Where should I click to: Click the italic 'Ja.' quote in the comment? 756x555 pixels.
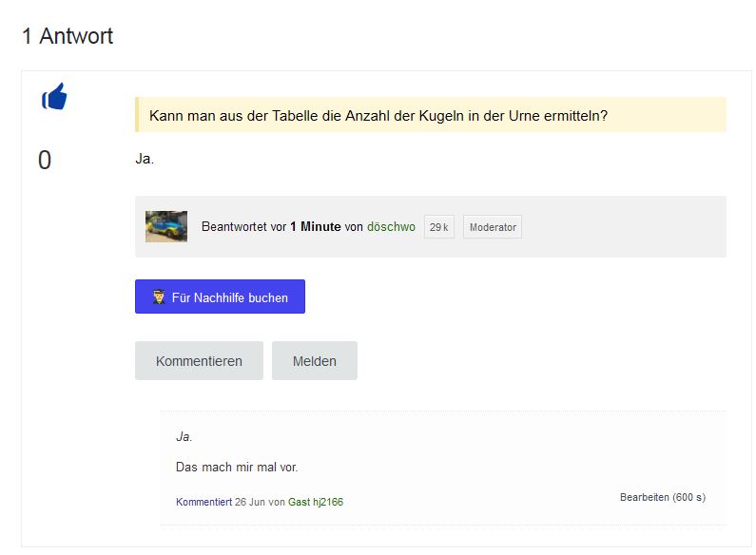184,436
